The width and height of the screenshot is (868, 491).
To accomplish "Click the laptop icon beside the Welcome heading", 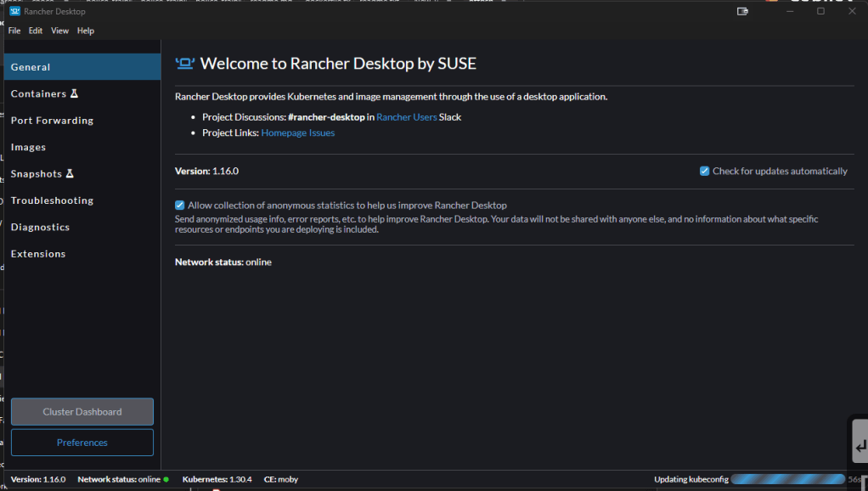I will pyautogui.click(x=185, y=64).
